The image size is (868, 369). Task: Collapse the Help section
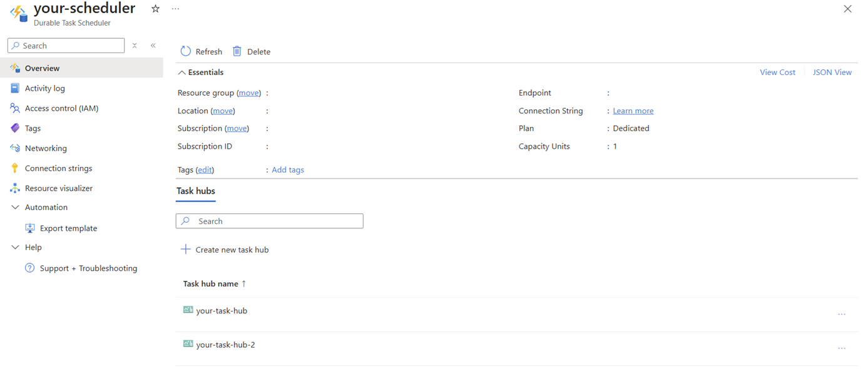tap(15, 247)
